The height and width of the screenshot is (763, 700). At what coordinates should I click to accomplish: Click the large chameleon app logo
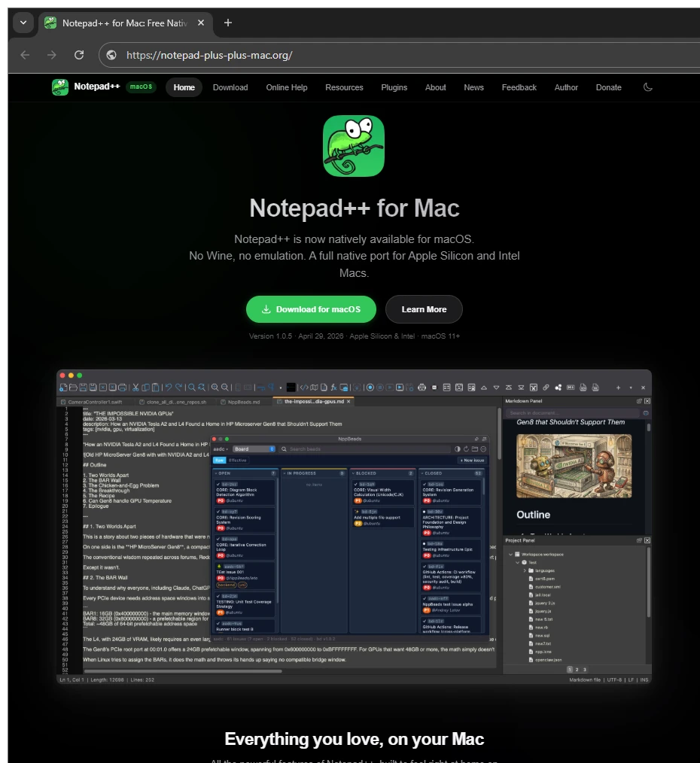click(354, 146)
